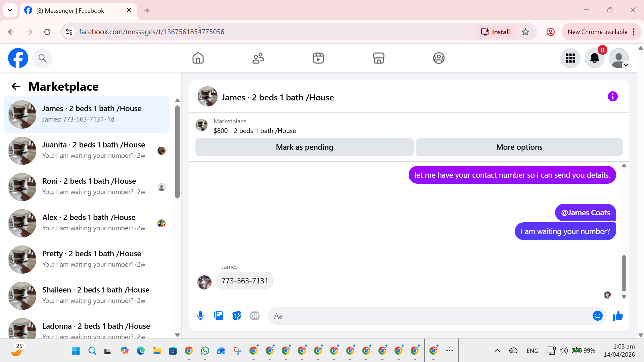Open the Reels video icon
Screen dimensions: 644x362
(x=318, y=58)
